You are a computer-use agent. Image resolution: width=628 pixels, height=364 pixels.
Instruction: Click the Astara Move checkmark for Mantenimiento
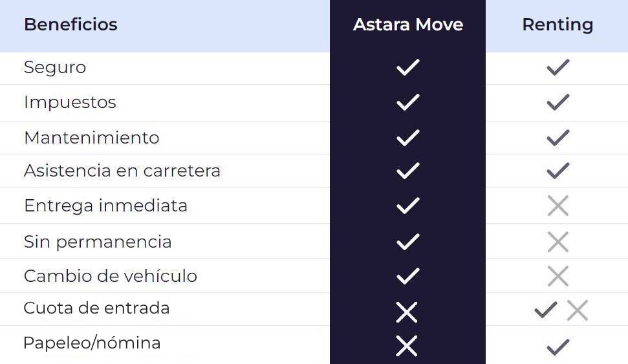coord(407,138)
